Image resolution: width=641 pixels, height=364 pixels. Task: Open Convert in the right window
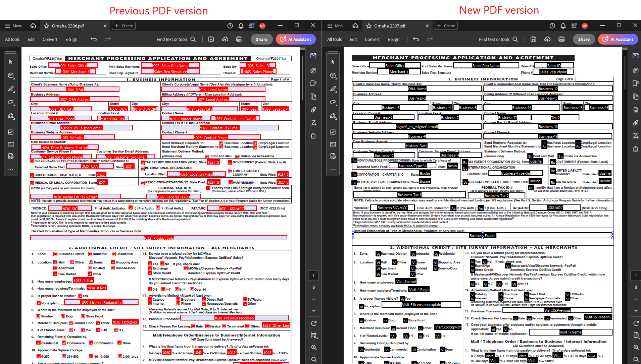click(x=372, y=39)
